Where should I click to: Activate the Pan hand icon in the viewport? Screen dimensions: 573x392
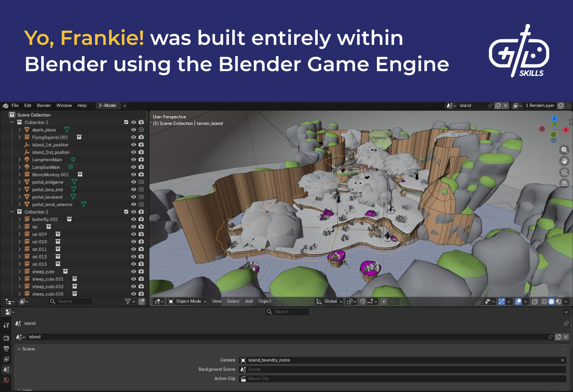click(x=564, y=160)
